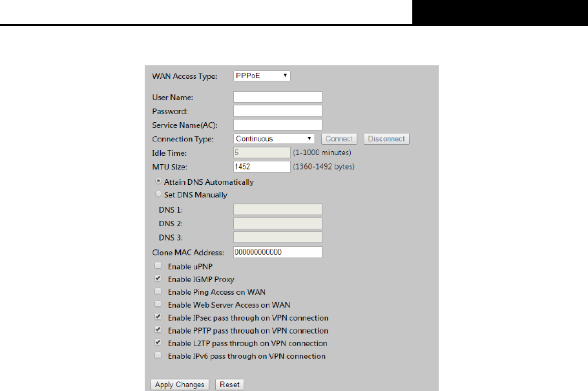This screenshot has width=588, height=391.
Task: Click the DNS 1 field
Action: 277,209
